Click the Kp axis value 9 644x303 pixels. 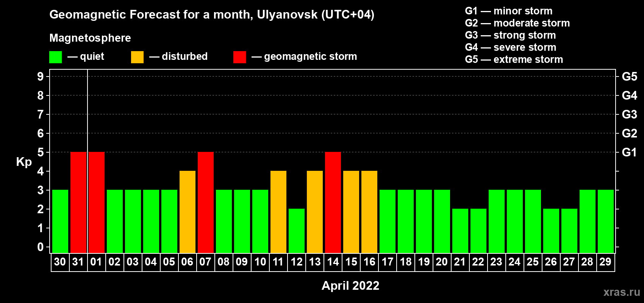(41, 77)
